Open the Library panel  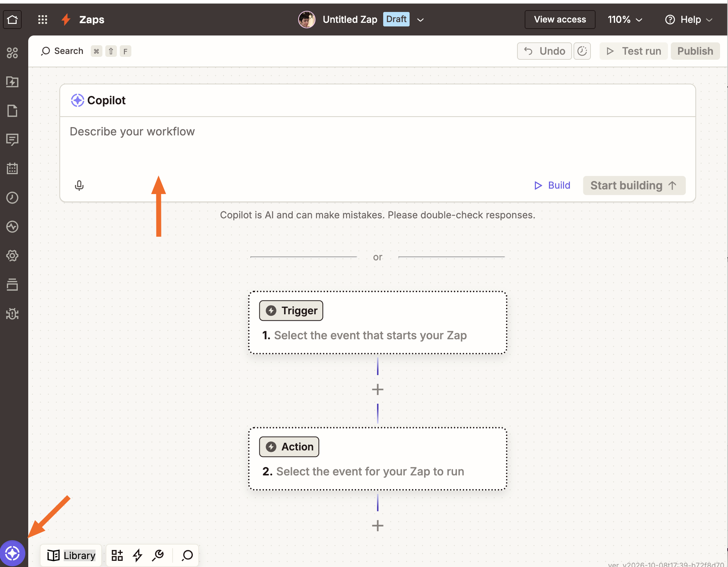coord(71,555)
